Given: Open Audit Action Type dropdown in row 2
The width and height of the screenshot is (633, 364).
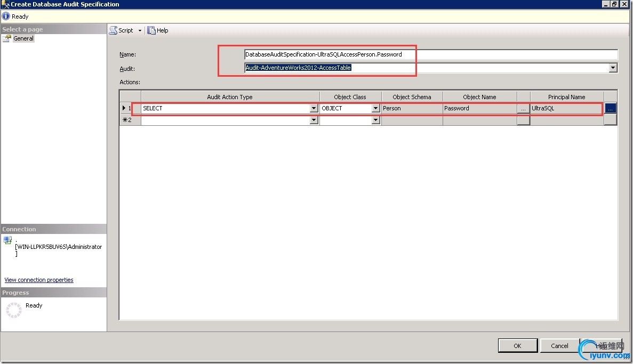Looking at the screenshot, I should (x=314, y=120).
